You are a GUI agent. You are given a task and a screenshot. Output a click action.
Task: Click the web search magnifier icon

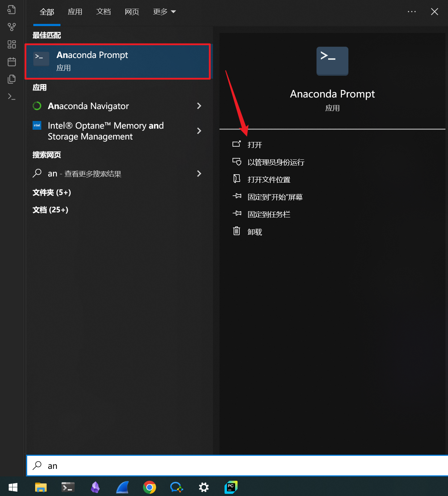pyautogui.click(x=37, y=173)
